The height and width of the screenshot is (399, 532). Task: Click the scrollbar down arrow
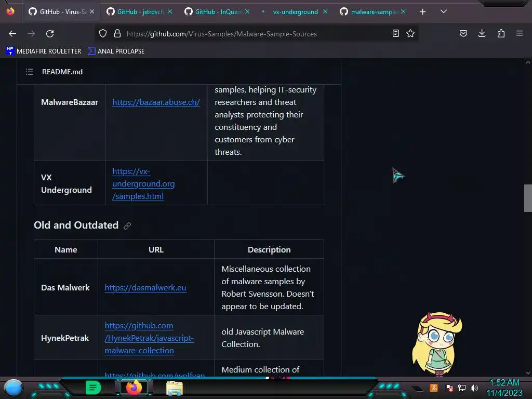pyautogui.click(x=528, y=373)
